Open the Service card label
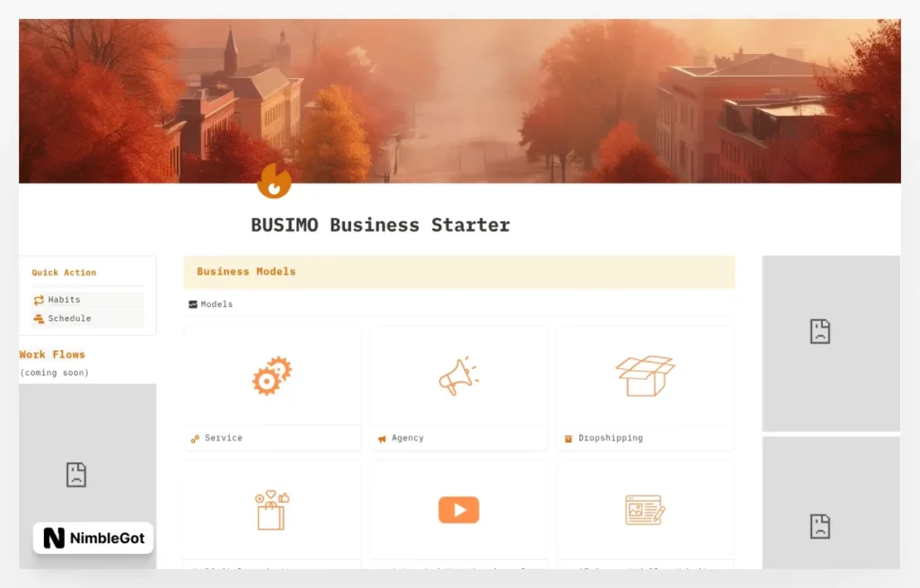Screen dimensions: 920x588 [223, 438]
